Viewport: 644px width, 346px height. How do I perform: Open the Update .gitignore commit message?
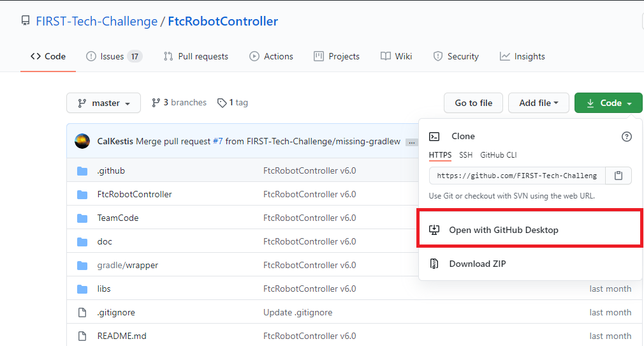pyautogui.click(x=298, y=312)
